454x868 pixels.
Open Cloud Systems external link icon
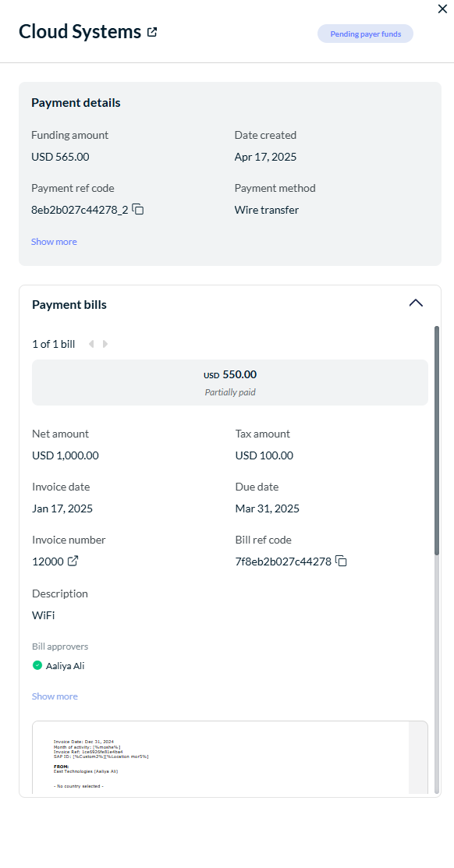(152, 32)
